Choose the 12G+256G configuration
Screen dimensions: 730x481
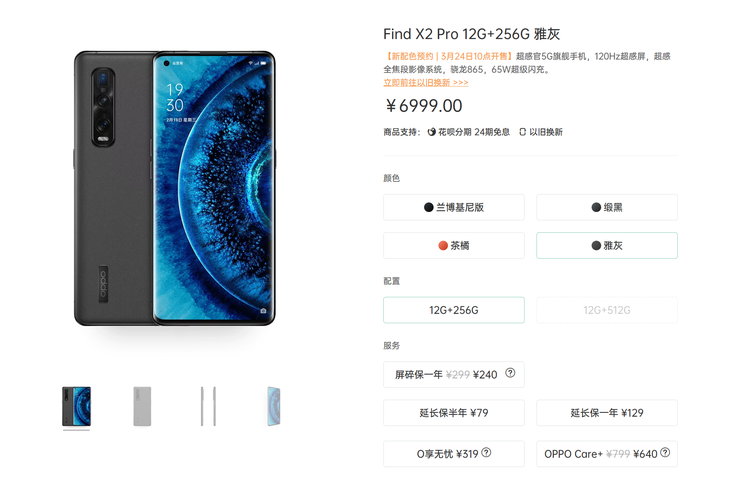tap(454, 310)
